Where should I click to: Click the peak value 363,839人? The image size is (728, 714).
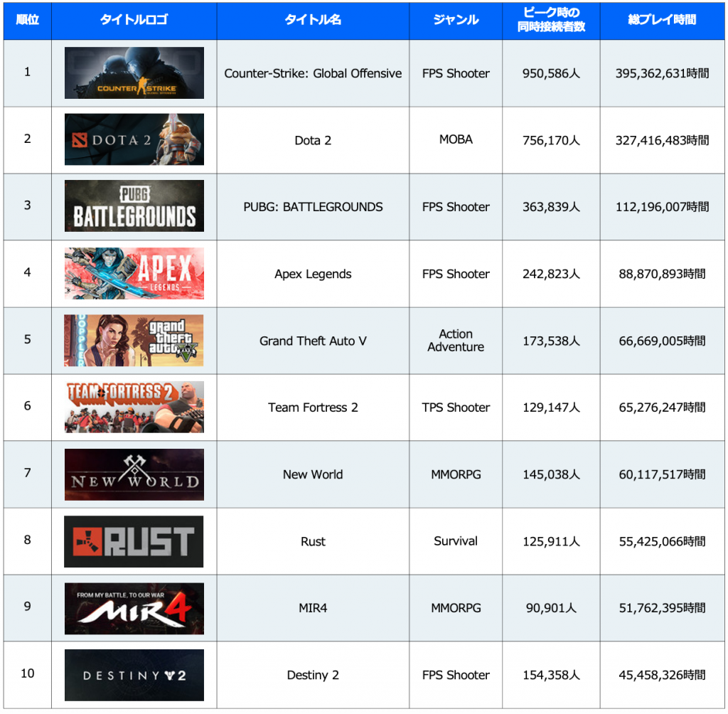(x=551, y=207)
